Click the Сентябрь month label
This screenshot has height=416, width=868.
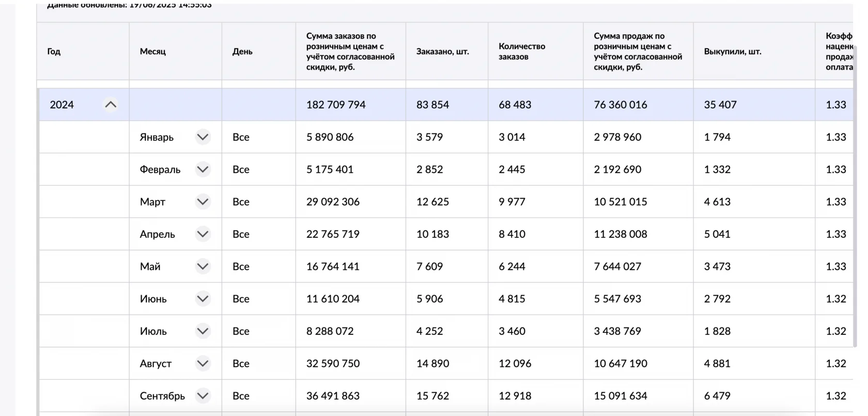(x=162, y=396)
